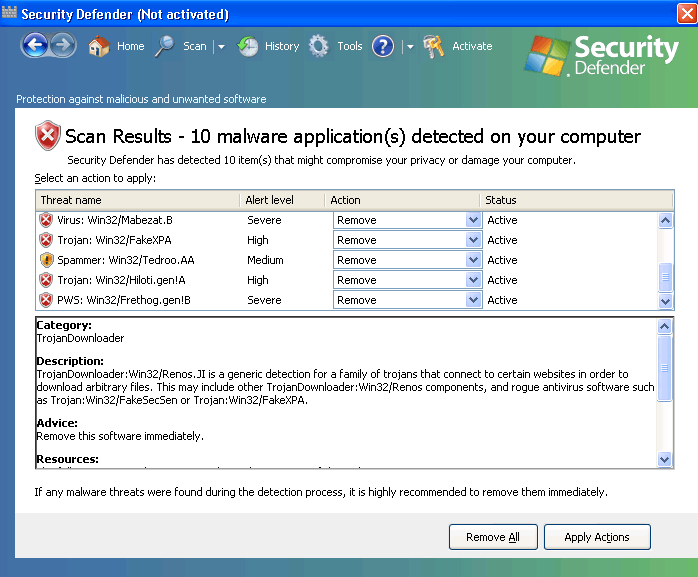The width and height of the screenshot is (698, 577).
Task: Expand the Help options dropdown arrow
Action: [x=409, y=47]
